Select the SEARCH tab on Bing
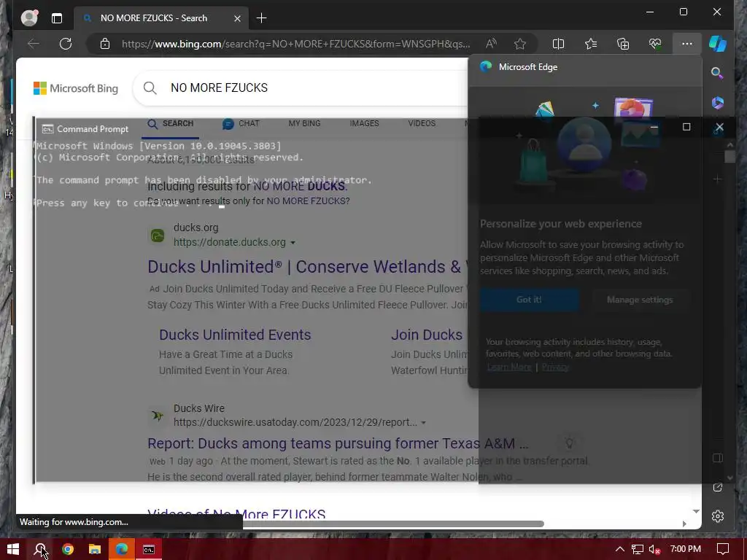The image size is (747, 560). click(170, 124)
